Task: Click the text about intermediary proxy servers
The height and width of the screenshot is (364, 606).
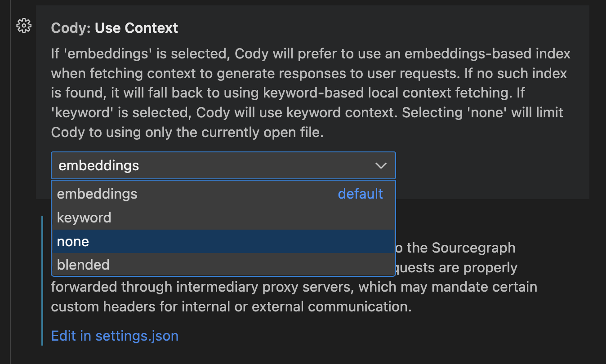Action: click(294, 287)
